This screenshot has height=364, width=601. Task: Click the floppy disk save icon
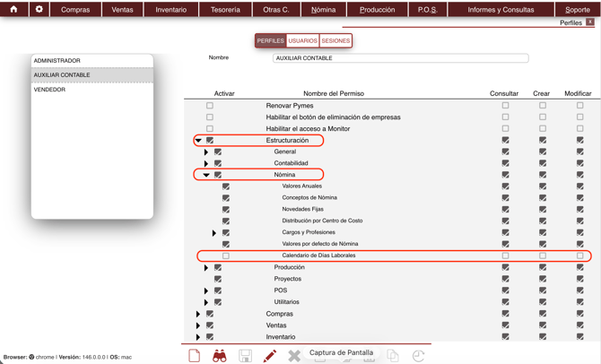tap(245, 356)
